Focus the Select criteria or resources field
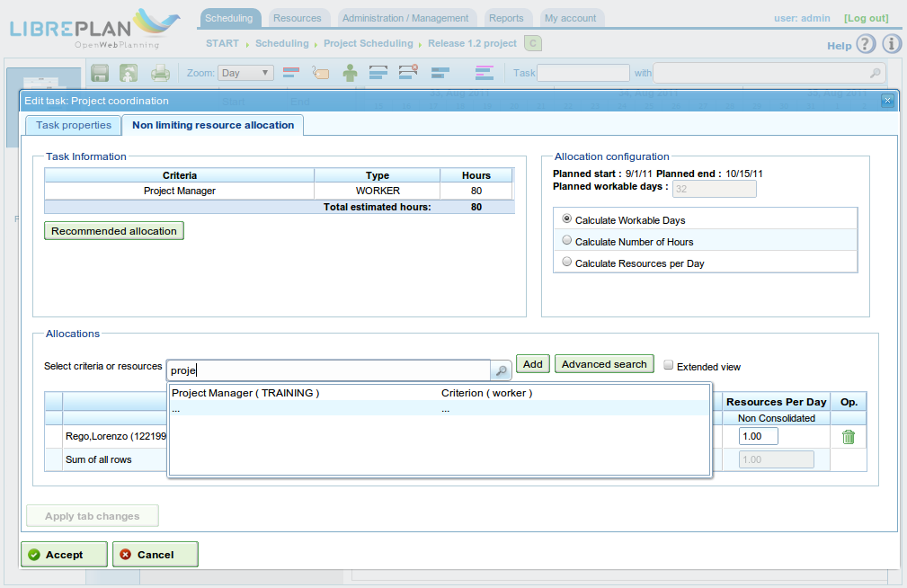Image resolution: width=907 pixels, height=588 pixels. 329,370
